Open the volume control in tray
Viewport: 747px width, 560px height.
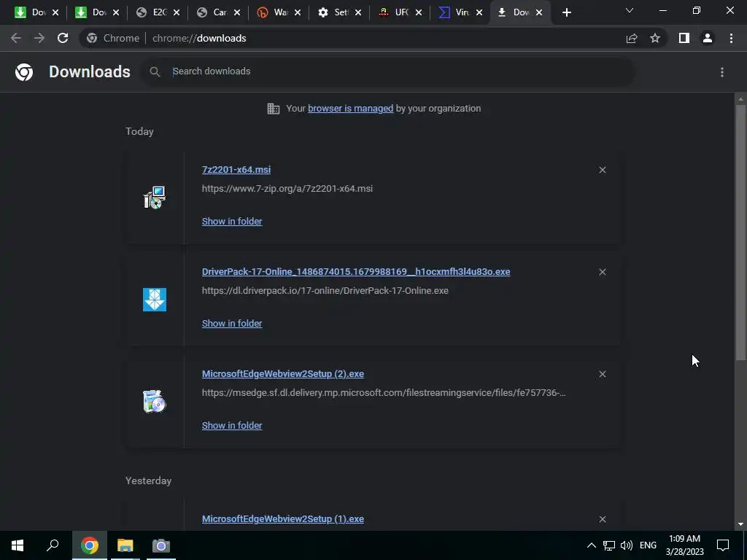pyautogui.click(x=627, y=545)
